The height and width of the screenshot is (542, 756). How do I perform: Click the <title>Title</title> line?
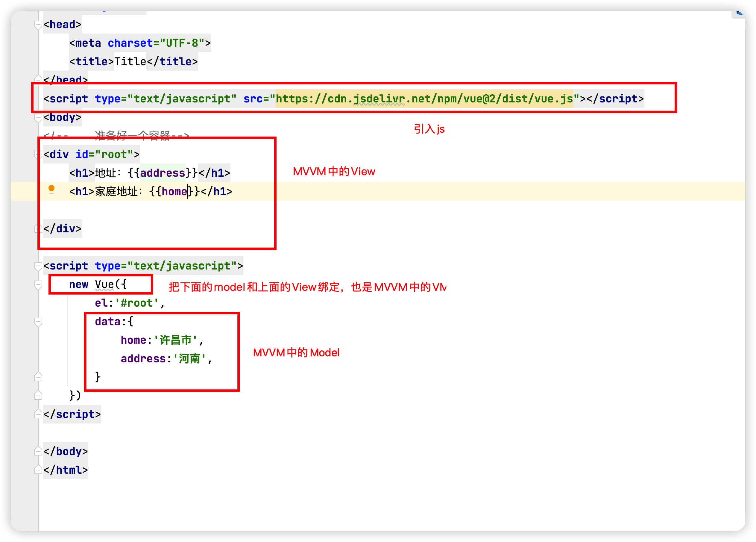[133, 62]
